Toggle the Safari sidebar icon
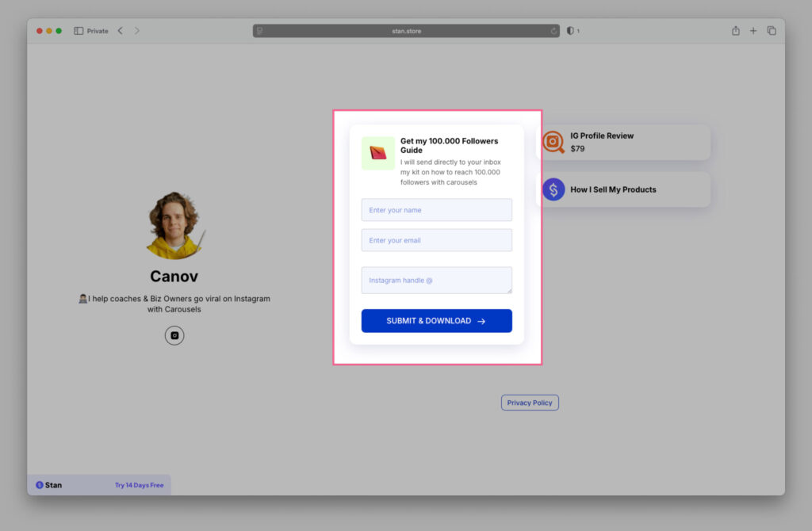This screenshot has height=531, width=812. 79,31
